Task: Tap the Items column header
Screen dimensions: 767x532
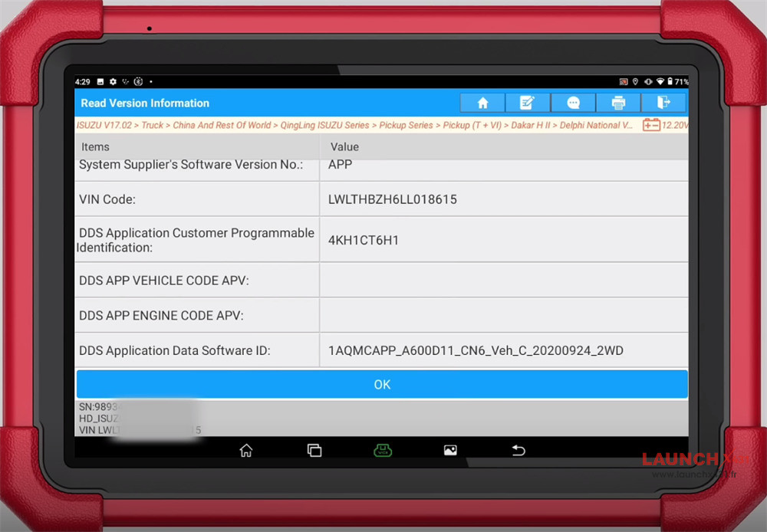Action: point(95,146)
